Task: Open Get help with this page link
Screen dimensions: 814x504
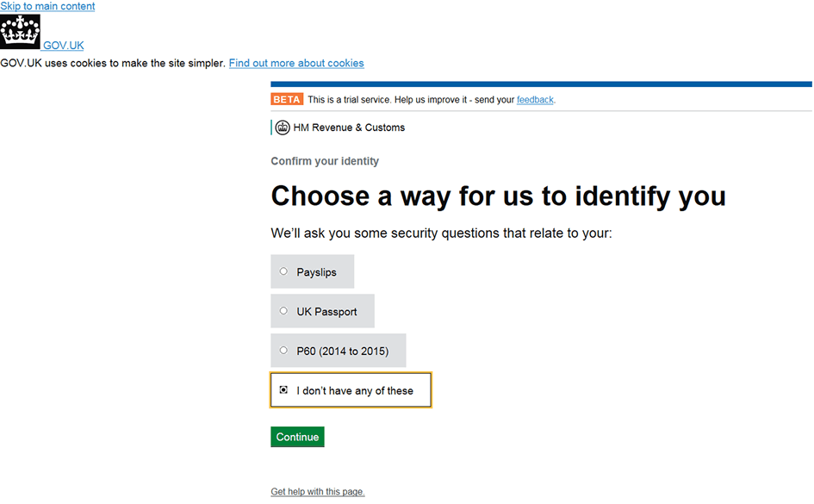Action: point(318,492)
